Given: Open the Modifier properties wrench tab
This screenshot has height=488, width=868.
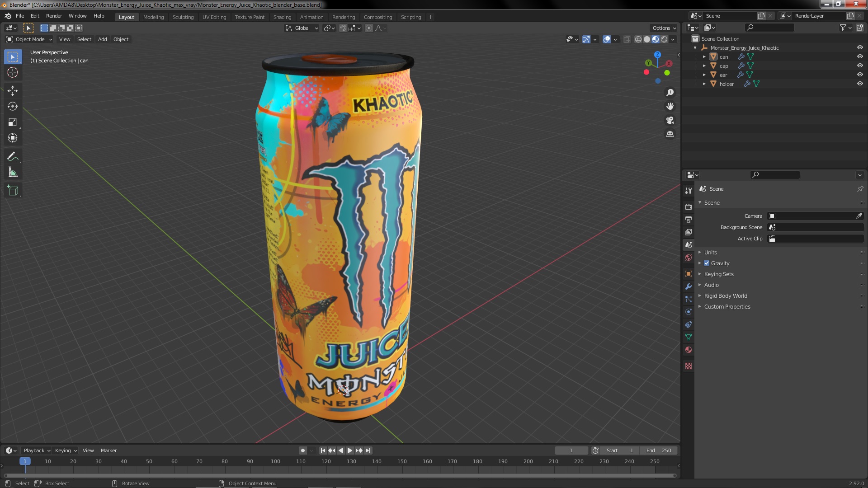Looking at the screenshot, I should coord(689,286).
